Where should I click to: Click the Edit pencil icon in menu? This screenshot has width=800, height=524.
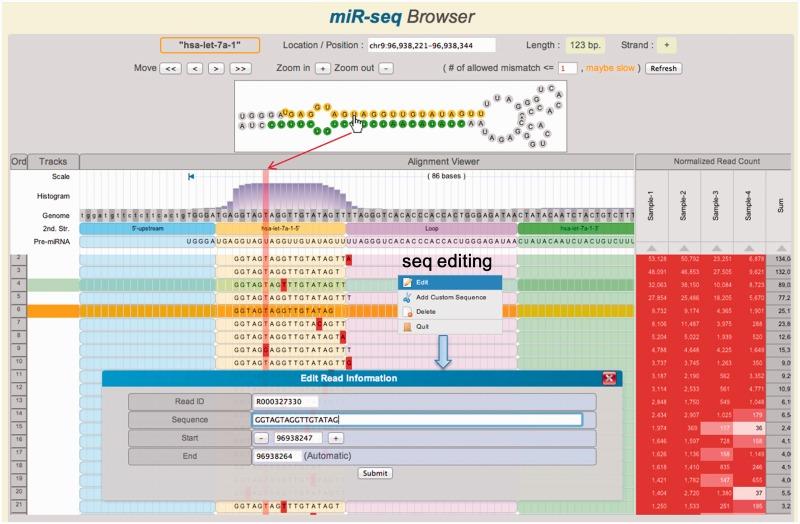tap(407, 283)
